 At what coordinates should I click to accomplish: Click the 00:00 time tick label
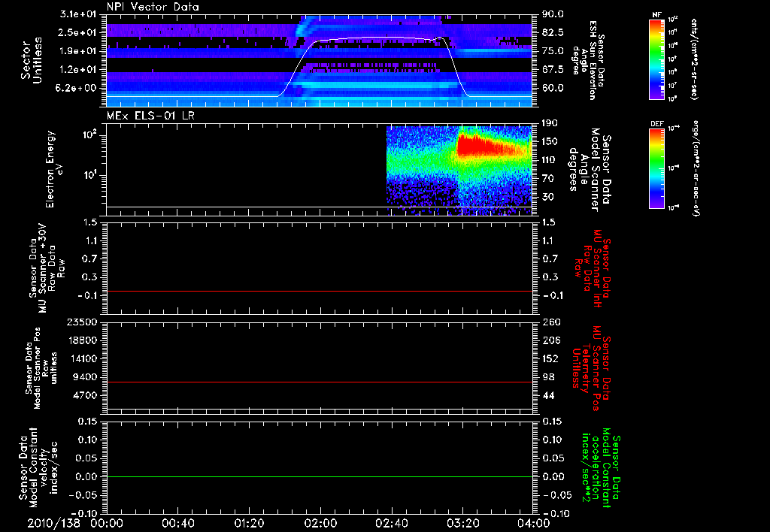coord(107,523)
